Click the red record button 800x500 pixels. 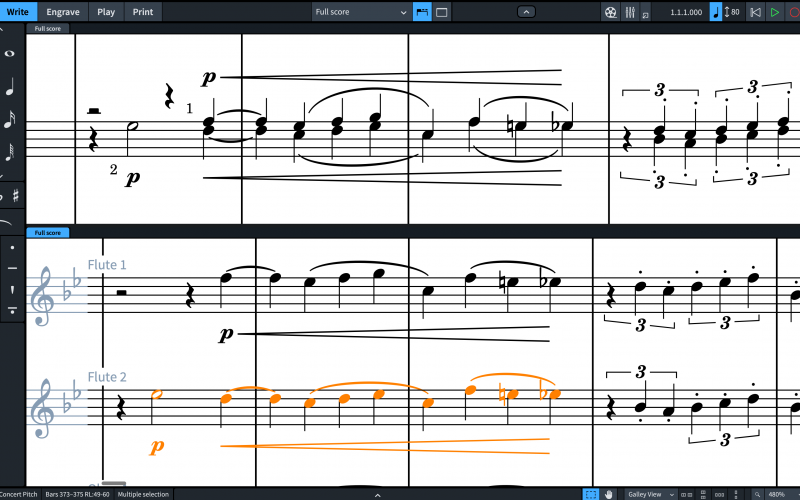coord(794,12)
